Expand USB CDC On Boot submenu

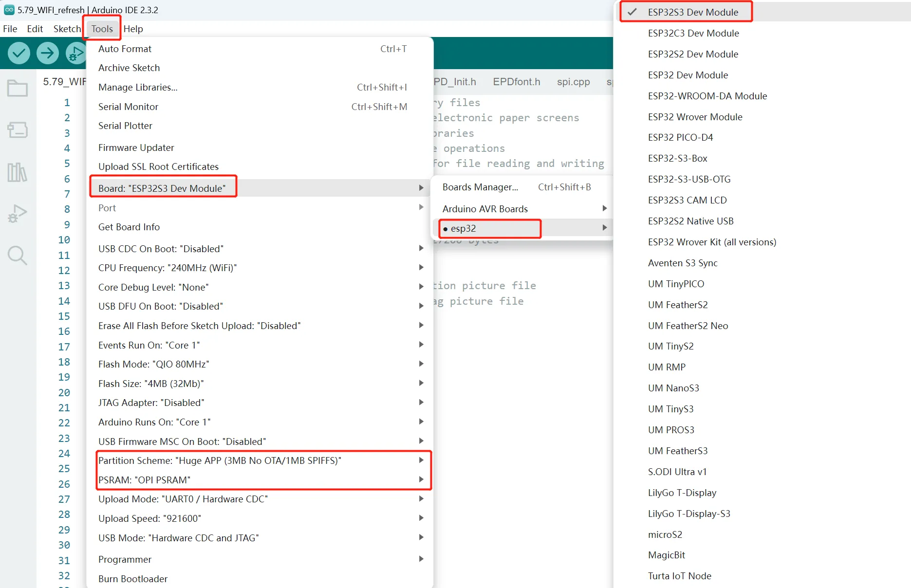(260, 249)
